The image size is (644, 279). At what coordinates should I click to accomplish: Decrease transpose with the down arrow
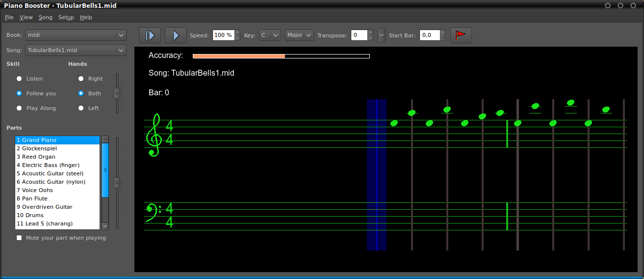point(370,38)
